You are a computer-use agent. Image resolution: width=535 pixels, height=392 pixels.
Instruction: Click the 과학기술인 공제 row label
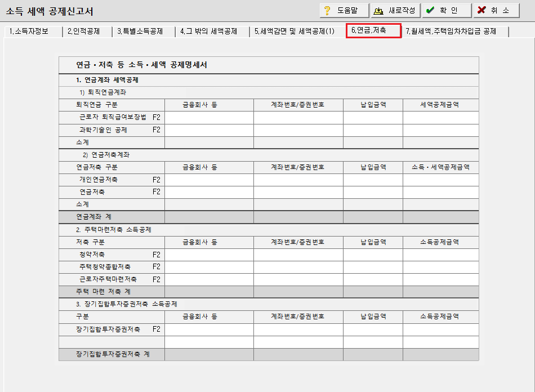103,130
